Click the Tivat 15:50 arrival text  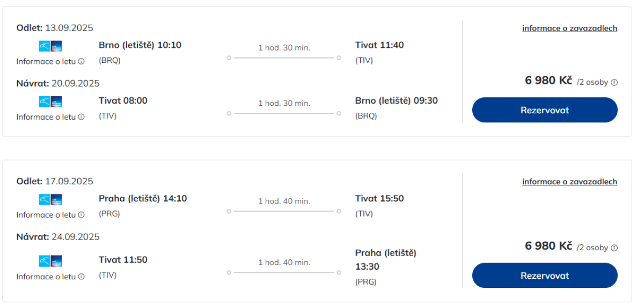(x=379, y=199)
